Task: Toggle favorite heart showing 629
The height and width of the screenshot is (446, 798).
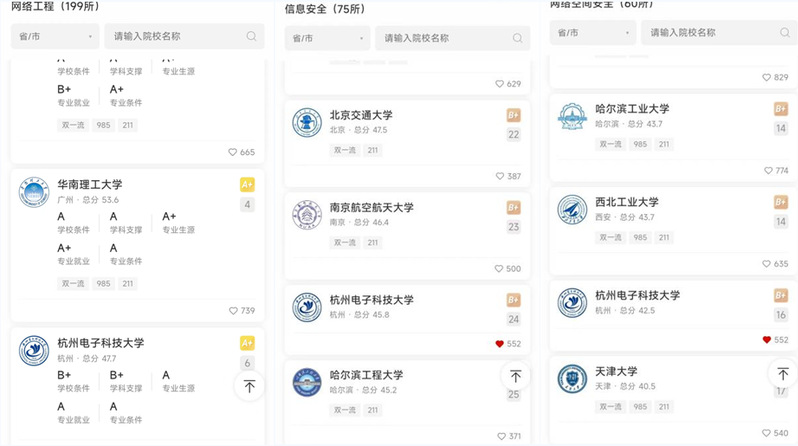Action: click(x=499, y=84)
